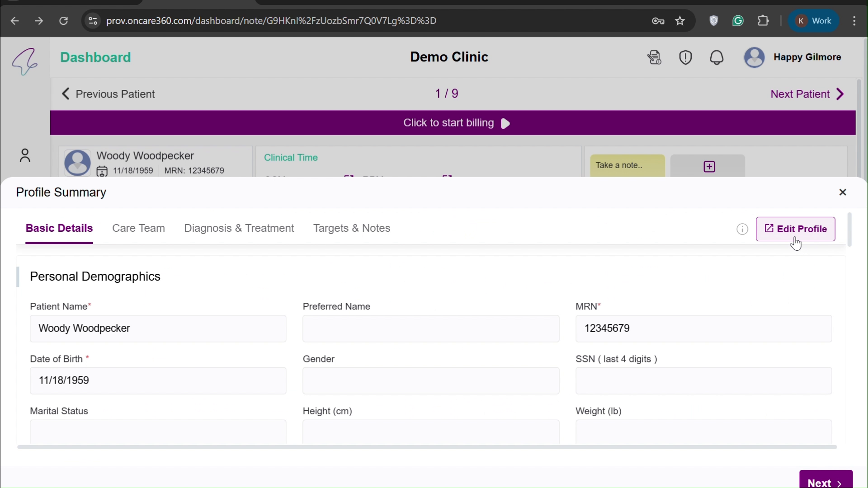Bookmark page using the star icon
868x488 pixels.
[x=680, y=20]
